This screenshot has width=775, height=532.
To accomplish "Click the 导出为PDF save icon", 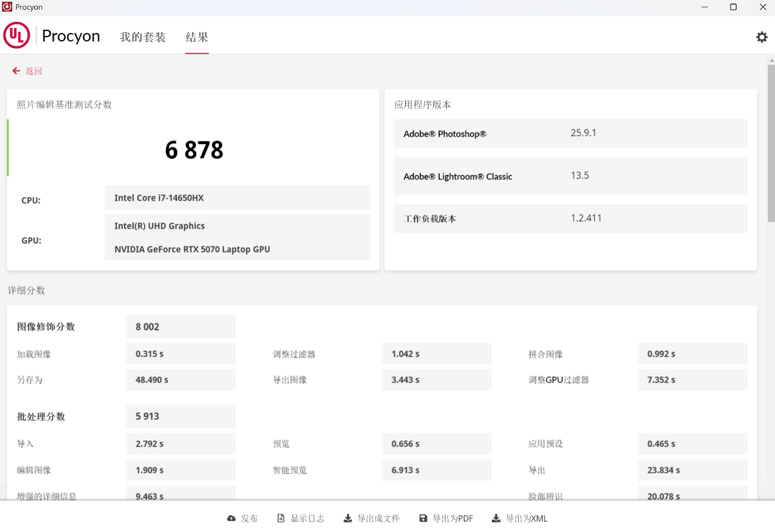I will (423, 519).
